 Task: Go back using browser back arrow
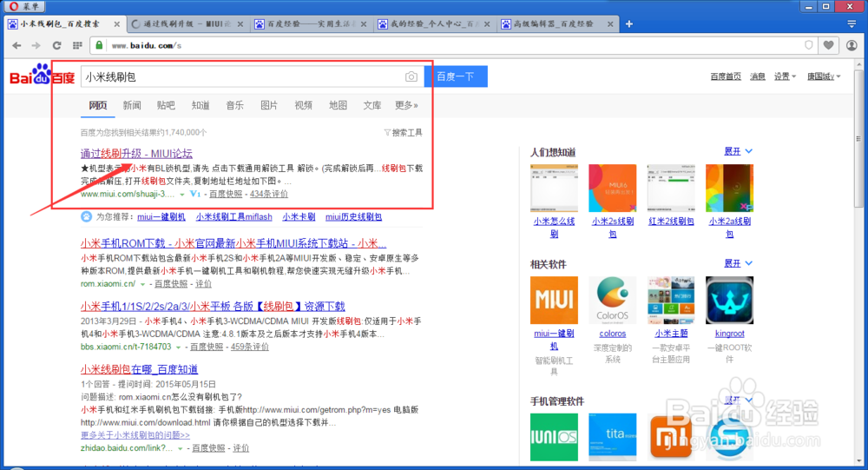click(x=16, y=45)
